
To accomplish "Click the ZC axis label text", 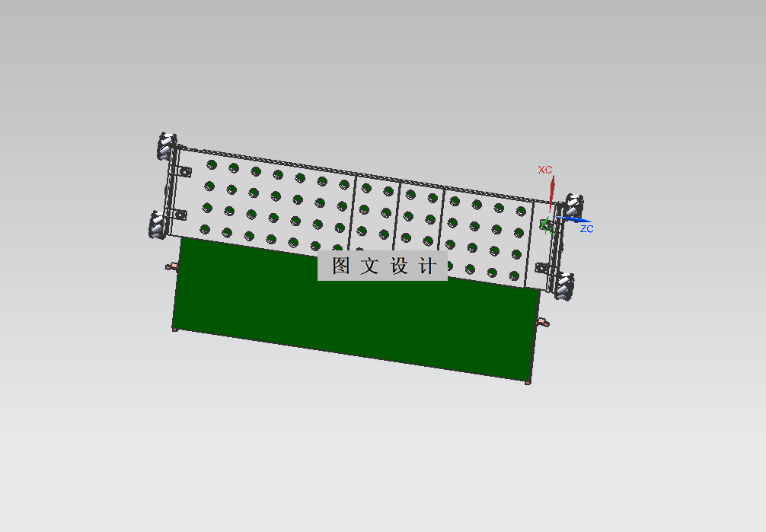I will (x=587, y=229).
